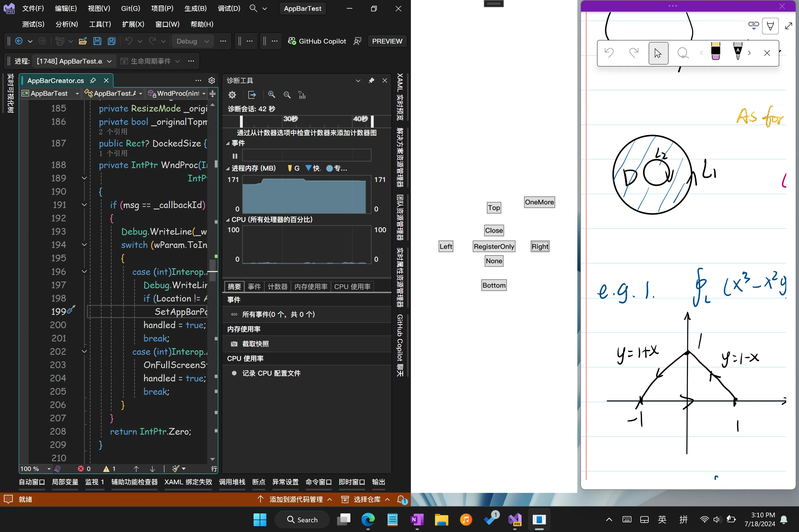Open the 调试(D) menu
Viewport: 799px width, 532px height.
point(229,9)
